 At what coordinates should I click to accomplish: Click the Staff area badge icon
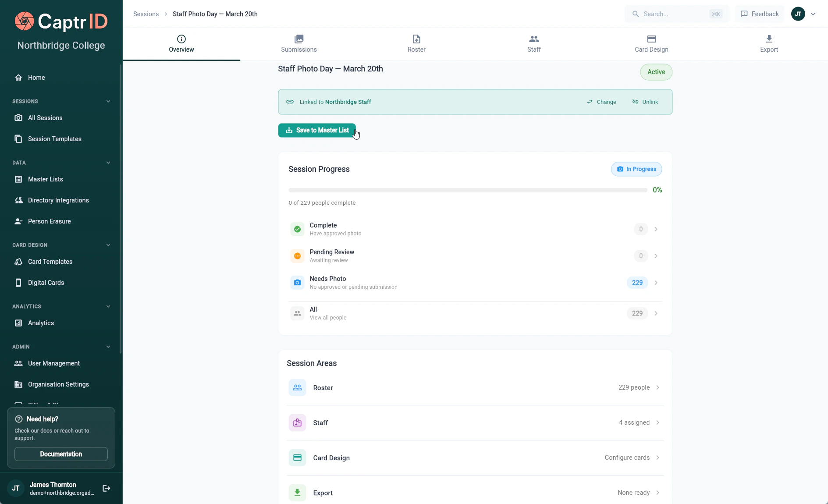(297, 422)
